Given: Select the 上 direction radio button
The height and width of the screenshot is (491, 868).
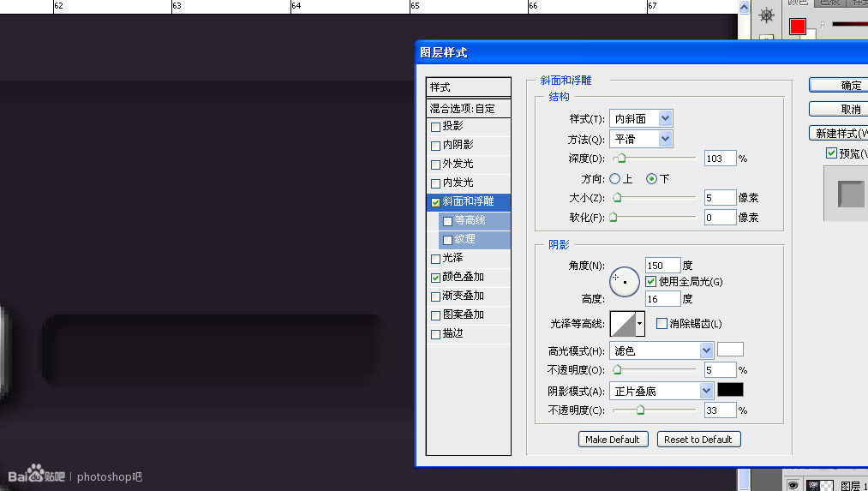Looking at the screenshot, I should click(614, 179).
